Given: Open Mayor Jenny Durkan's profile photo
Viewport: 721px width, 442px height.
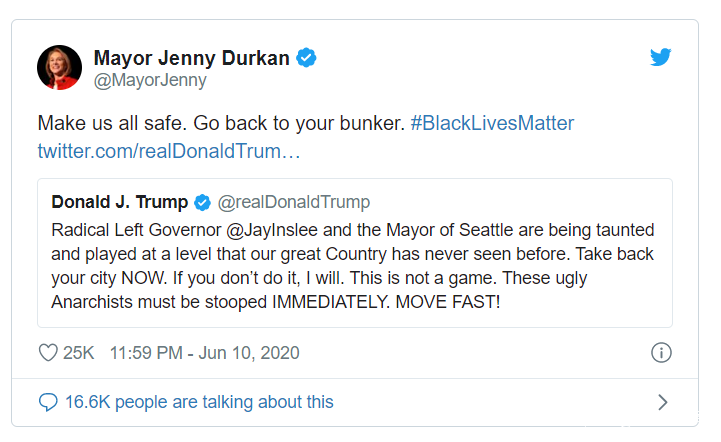Looking at the screenshot, I should pos(60,67).
